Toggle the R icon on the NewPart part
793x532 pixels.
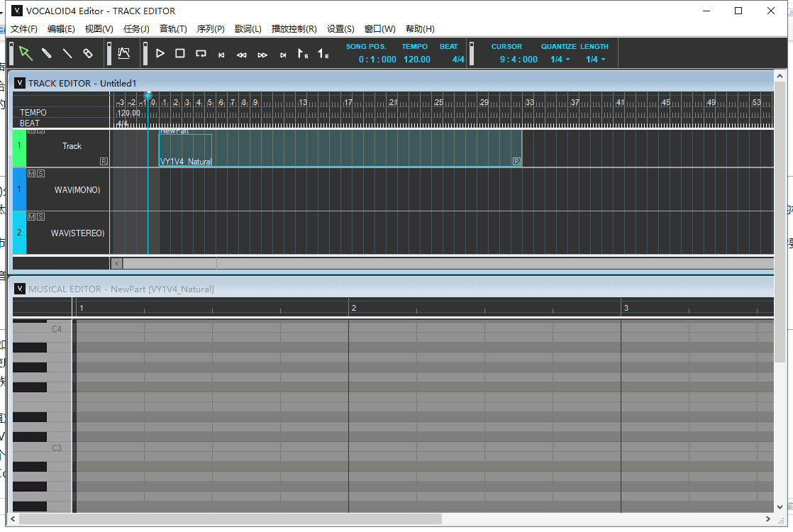tap(516, 161)
